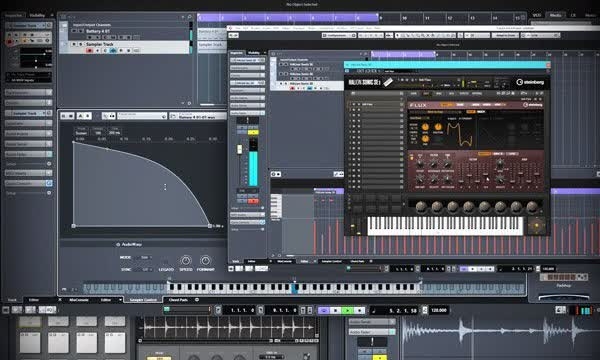This screenshot has width=600, height=360.
Task: Click the first quick control knob in HALion
Action: [421, 207]
